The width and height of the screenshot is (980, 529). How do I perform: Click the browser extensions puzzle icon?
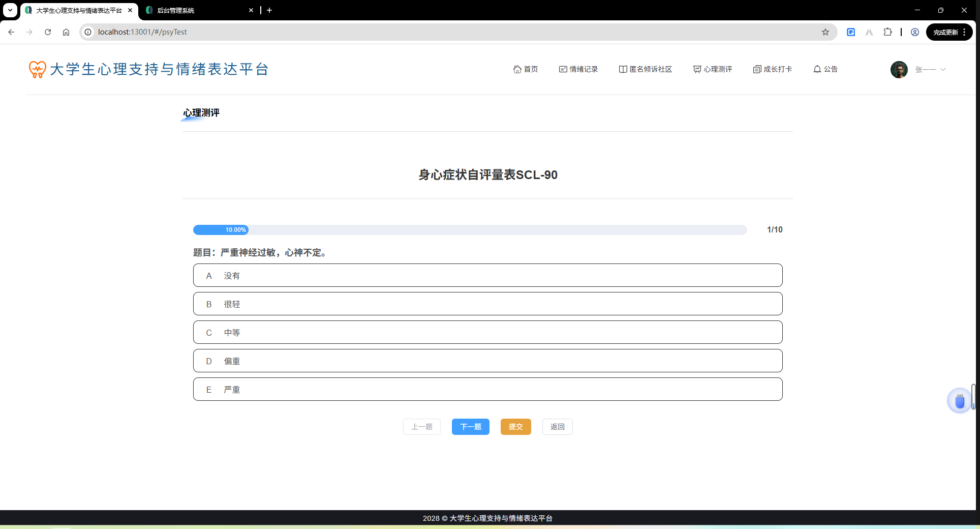pos(887,32)
